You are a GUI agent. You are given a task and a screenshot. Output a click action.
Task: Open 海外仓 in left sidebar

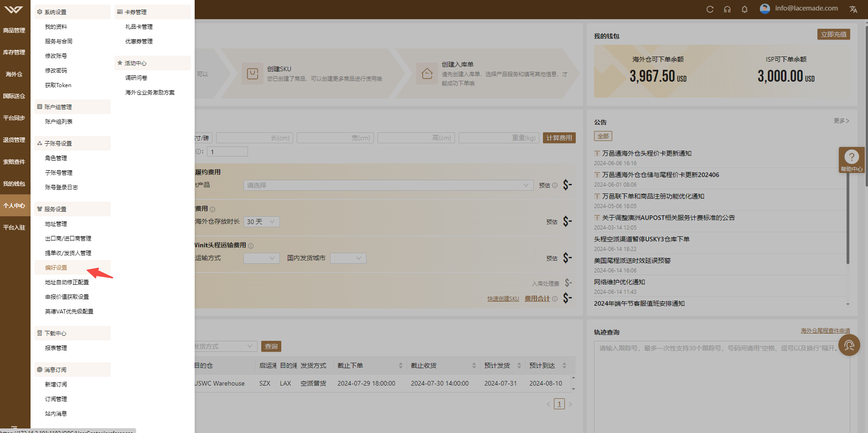coord(14,74)
